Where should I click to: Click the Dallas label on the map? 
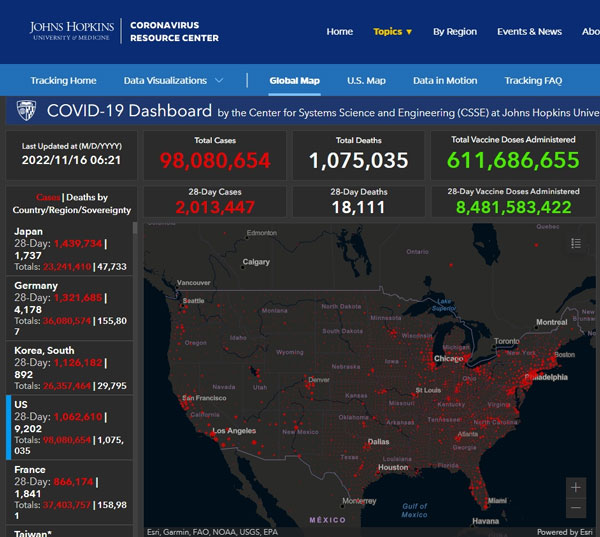coord(378,442)
